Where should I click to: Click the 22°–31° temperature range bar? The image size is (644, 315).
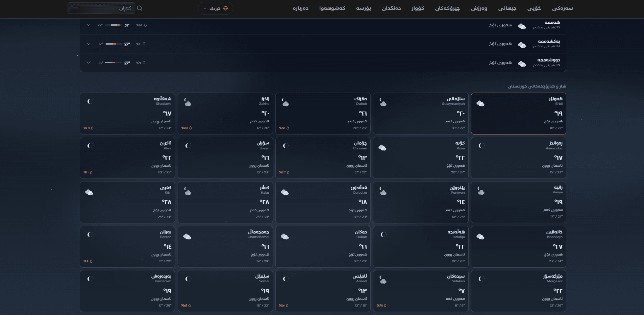click(114, 25)
